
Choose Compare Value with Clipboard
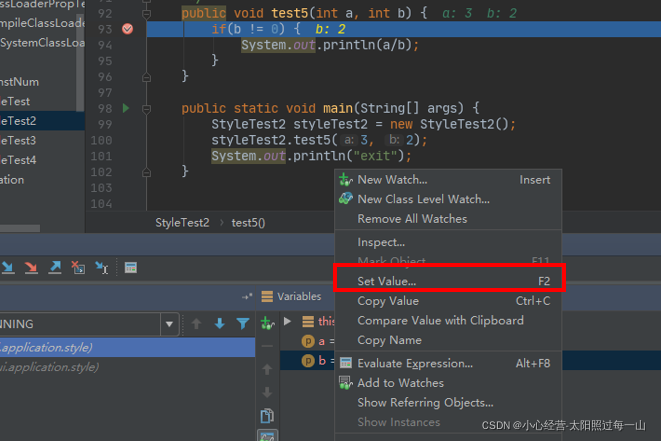(448, 320)
